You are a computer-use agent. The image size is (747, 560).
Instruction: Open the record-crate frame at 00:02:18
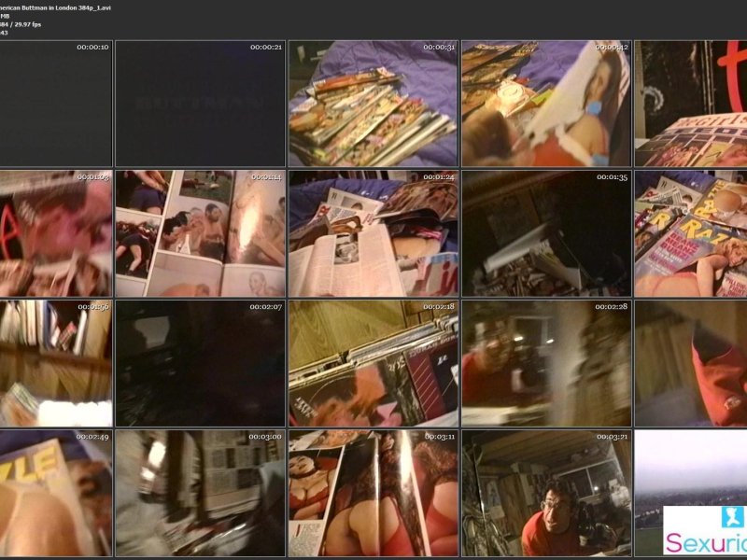click(373, 363)
